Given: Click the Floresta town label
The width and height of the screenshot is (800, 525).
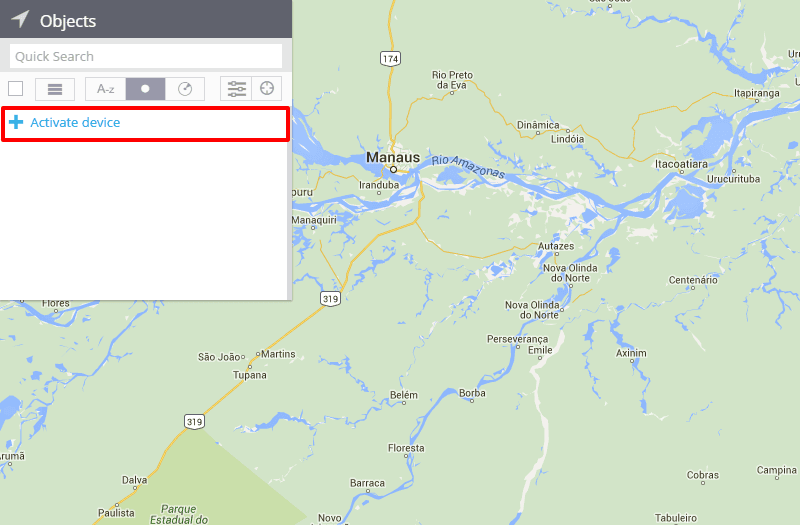Looking at the screenshot, I should [x=406, y=448].
